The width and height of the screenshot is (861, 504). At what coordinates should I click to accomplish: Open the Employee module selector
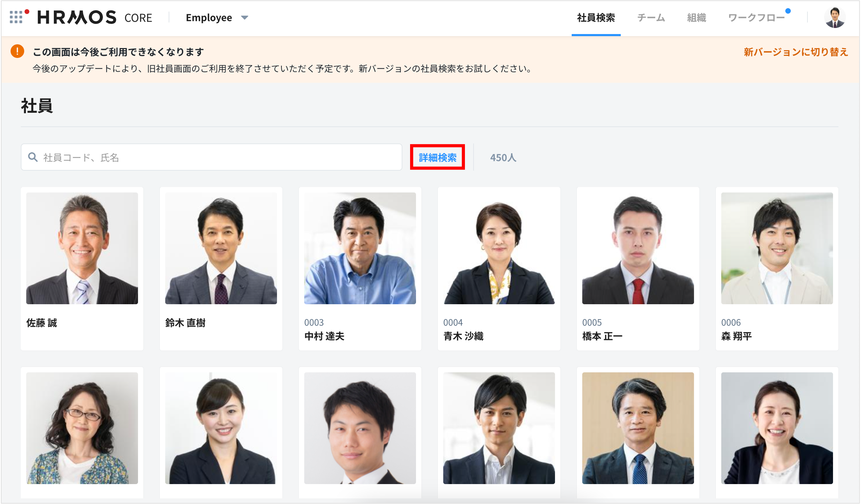(209, 17)
